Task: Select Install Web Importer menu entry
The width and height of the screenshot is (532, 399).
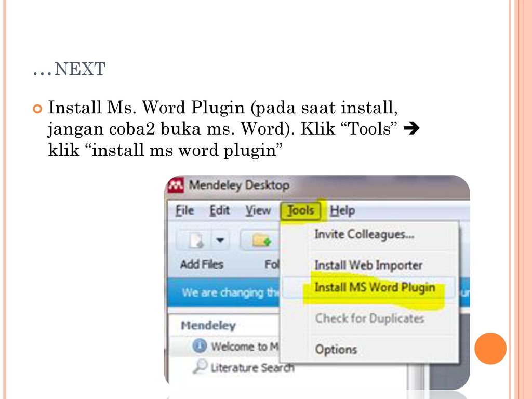Action: coord(368,265)
